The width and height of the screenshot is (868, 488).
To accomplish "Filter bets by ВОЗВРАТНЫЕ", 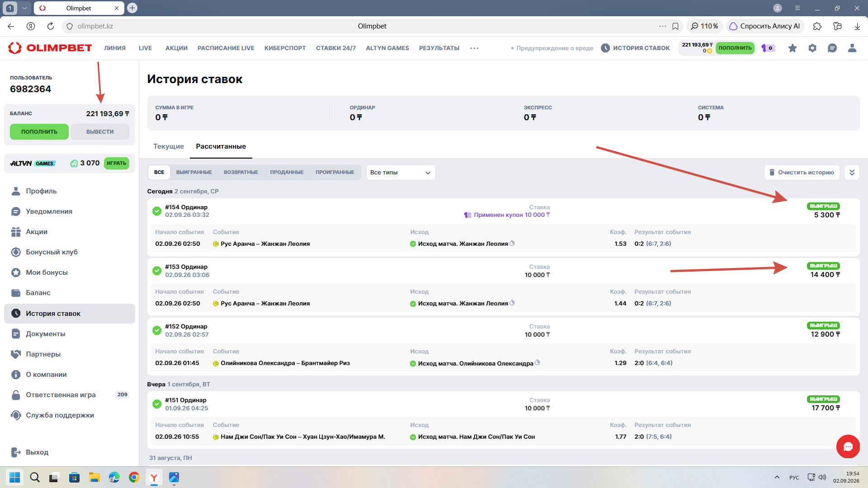I will 241,173.
